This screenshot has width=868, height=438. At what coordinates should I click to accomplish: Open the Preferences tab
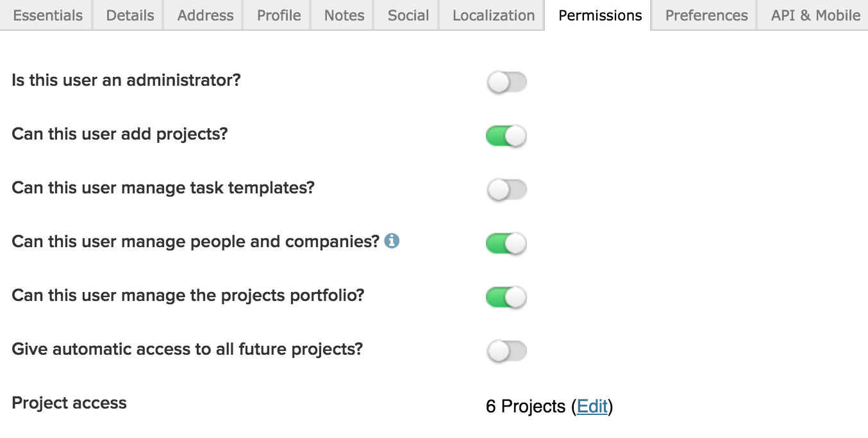(x=706, y=15)
